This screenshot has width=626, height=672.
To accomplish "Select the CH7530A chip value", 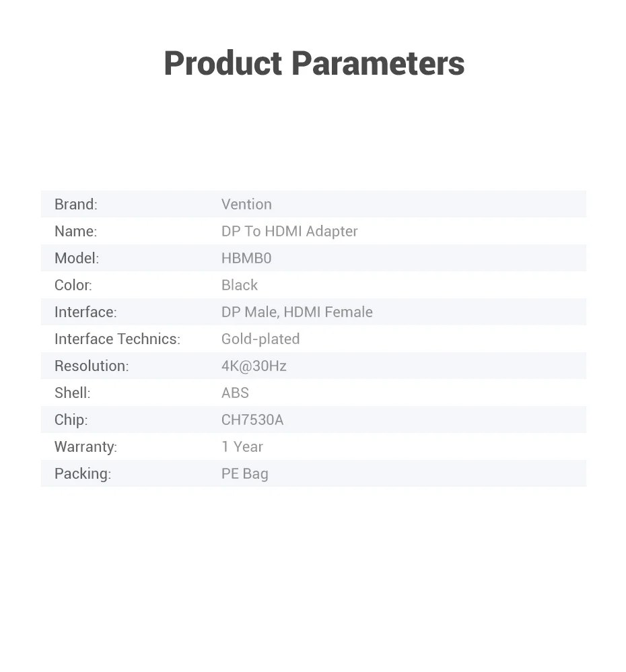I will 252,419.
